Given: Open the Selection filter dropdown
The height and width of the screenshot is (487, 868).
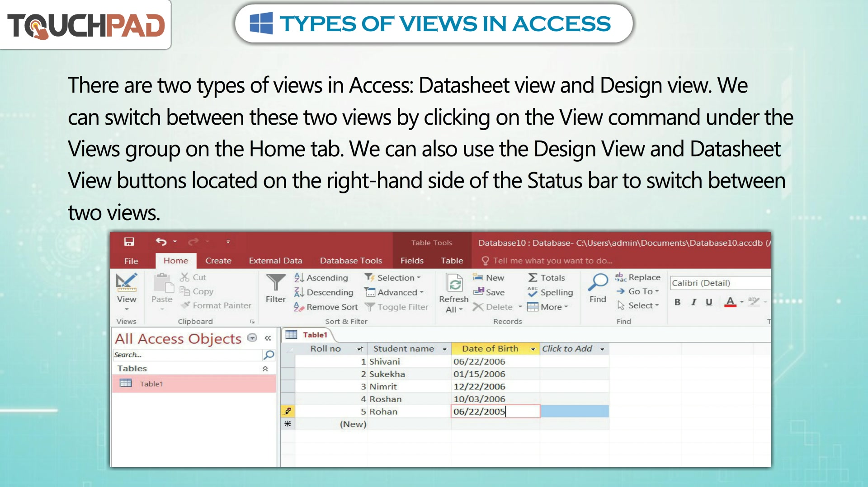Looking at the screenshot, I should point(393,278).
